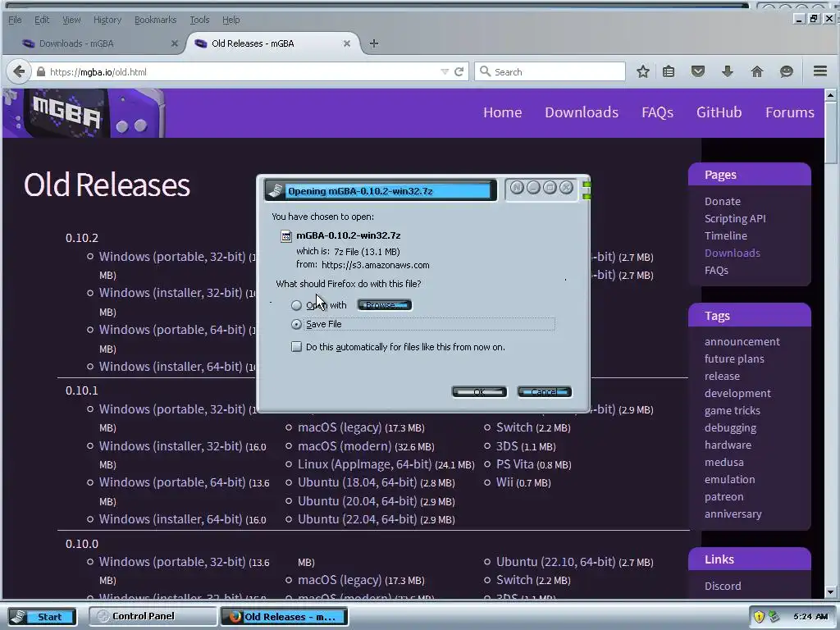Open the Edit menu

point(42,20)
